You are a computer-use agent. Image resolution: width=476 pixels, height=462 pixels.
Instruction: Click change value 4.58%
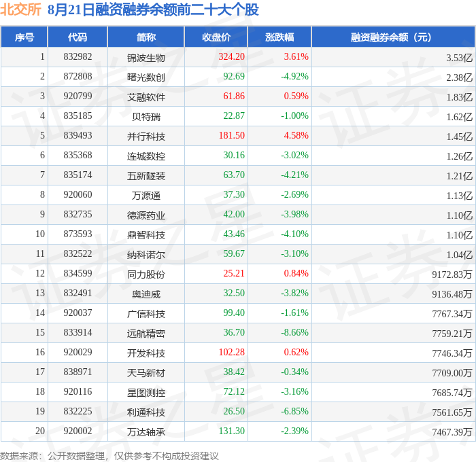click(296, 136)
